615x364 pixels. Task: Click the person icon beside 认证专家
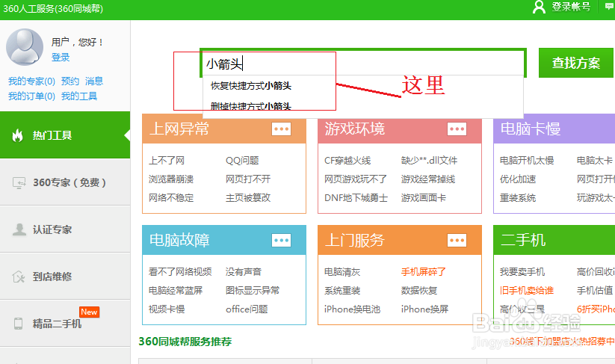tap(19, 229)
